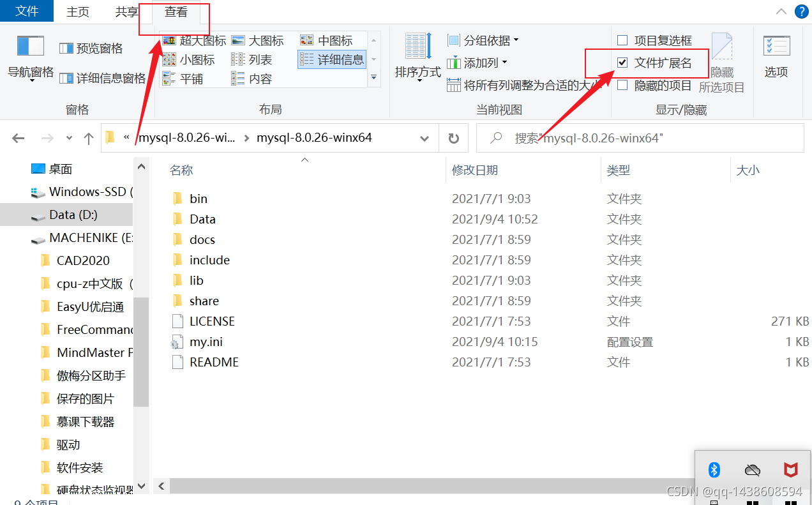
Task: Click the my.ini file icon
Action: [177, 342]
